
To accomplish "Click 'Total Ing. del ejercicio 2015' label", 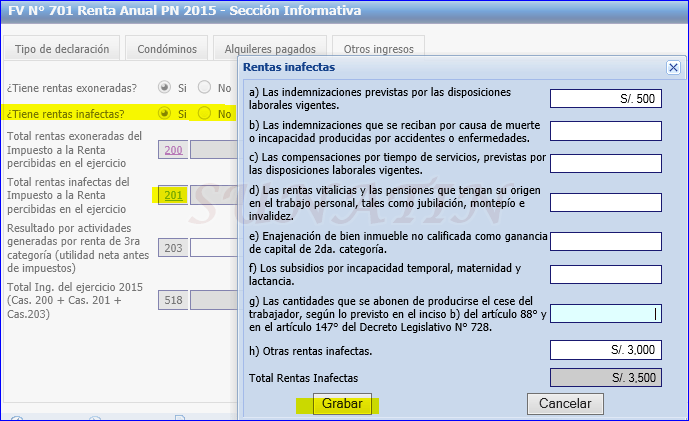I will [75, 301].
